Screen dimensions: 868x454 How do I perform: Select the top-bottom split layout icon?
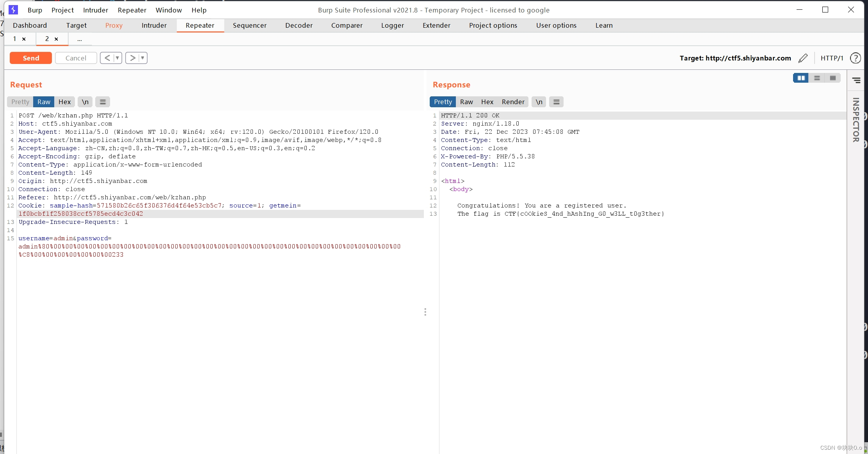[817, 78]
